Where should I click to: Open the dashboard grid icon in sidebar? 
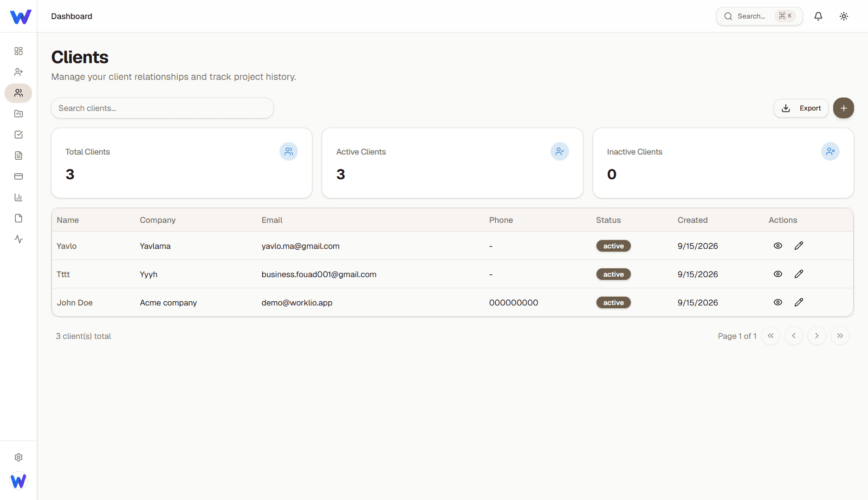click(19, 51)
